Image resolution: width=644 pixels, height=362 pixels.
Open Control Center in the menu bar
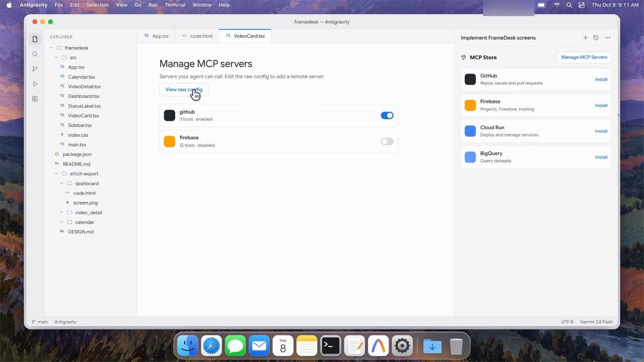tap(582, 5)
